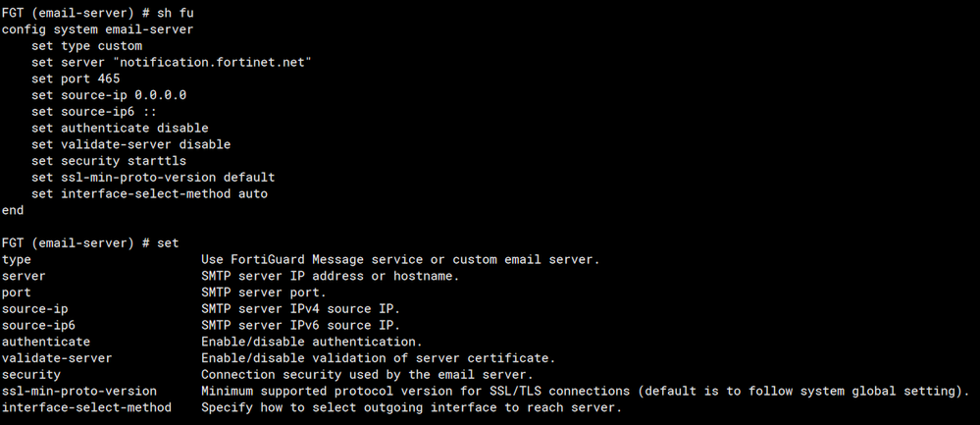
Task: Click the "end" keyword closing the config
Action: tap(13, 210)
